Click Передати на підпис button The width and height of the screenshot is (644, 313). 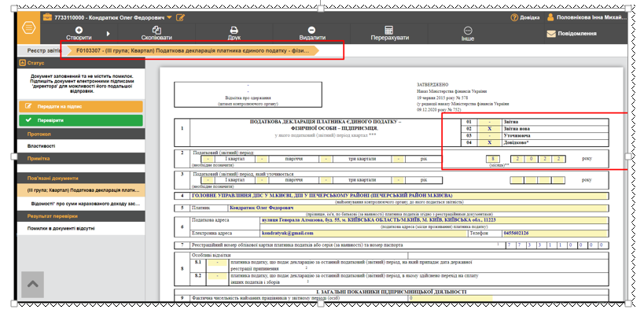tap(81, 106)
